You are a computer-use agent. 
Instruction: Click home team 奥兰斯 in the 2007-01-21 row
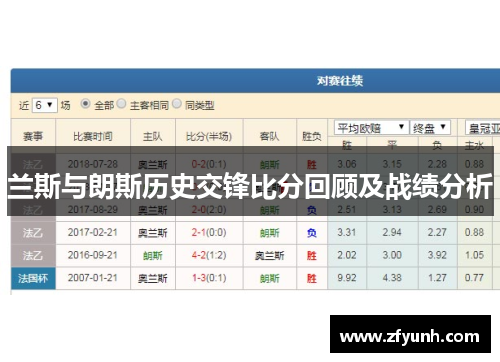153,278
